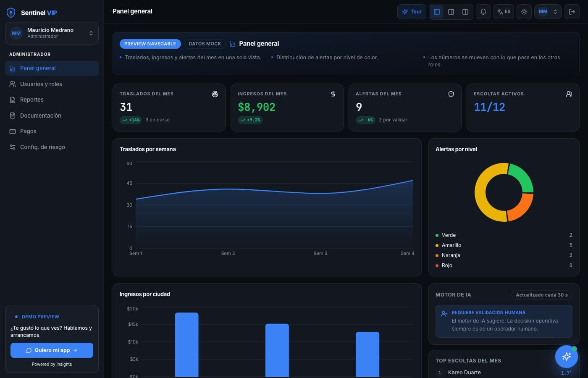Click the logout icon

pos(572,12)
